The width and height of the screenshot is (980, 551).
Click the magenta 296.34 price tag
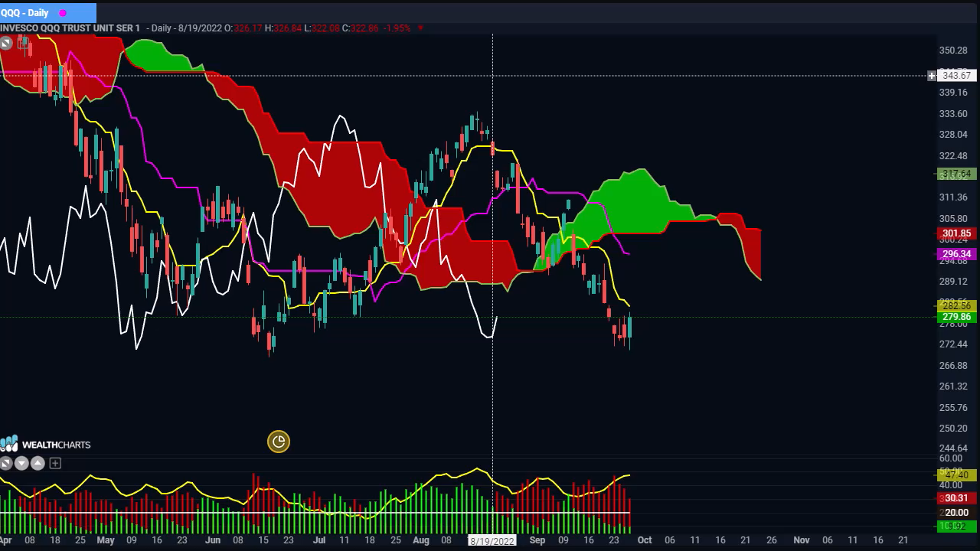(x=956, y=254)
